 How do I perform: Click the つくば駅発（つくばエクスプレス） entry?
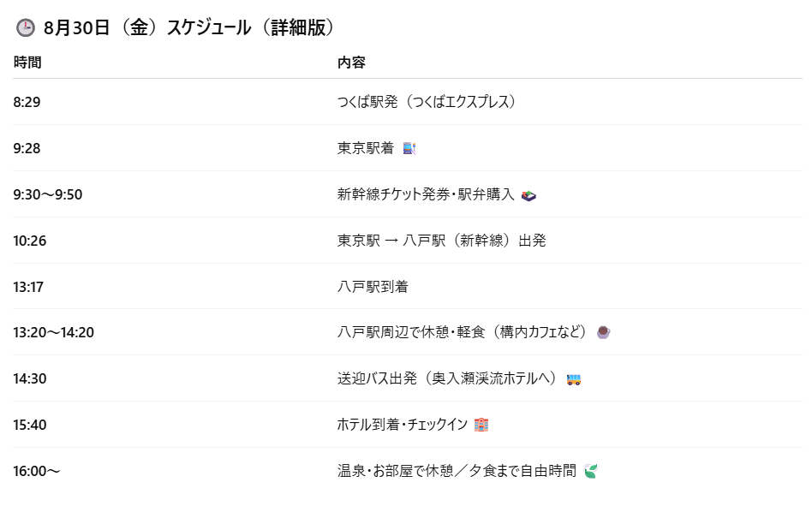click(x=428, y=102)
